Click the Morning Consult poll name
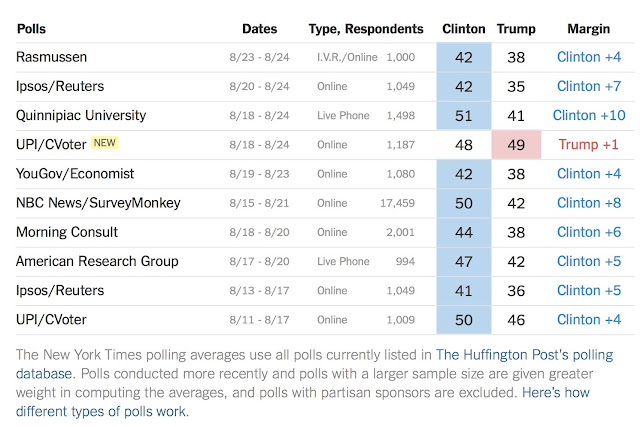This screenshot has width=640, height=427. click(67, 232)
